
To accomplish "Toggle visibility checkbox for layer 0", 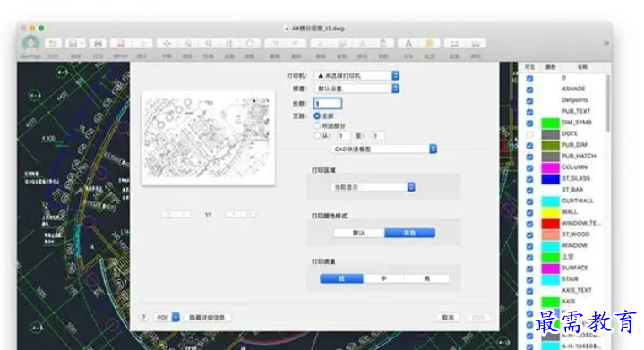I will 530,79.
